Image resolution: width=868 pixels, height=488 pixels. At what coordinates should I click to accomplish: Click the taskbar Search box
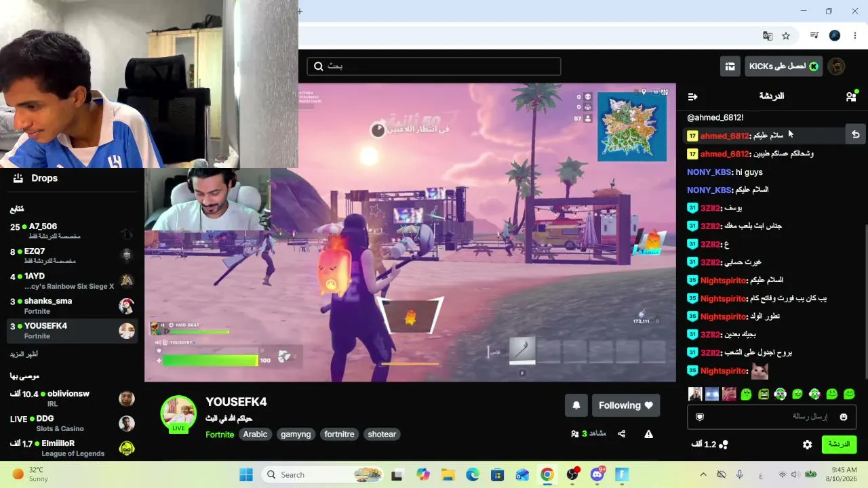click(324, 474)
